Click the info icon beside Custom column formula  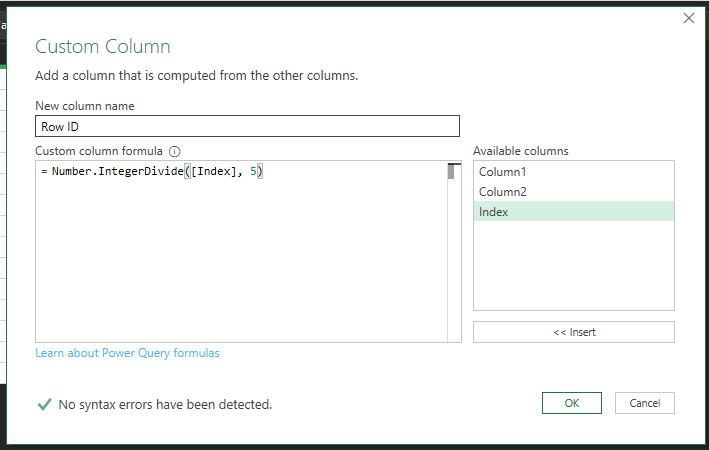pyautogui.click(x=175, y=152)
